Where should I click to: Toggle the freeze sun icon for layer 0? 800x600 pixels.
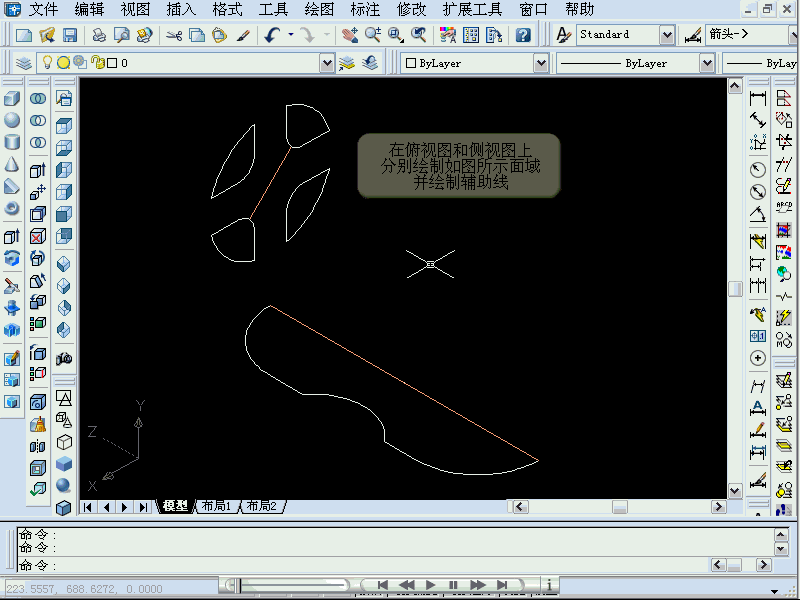pyautogui.click(x=62, y=63)
